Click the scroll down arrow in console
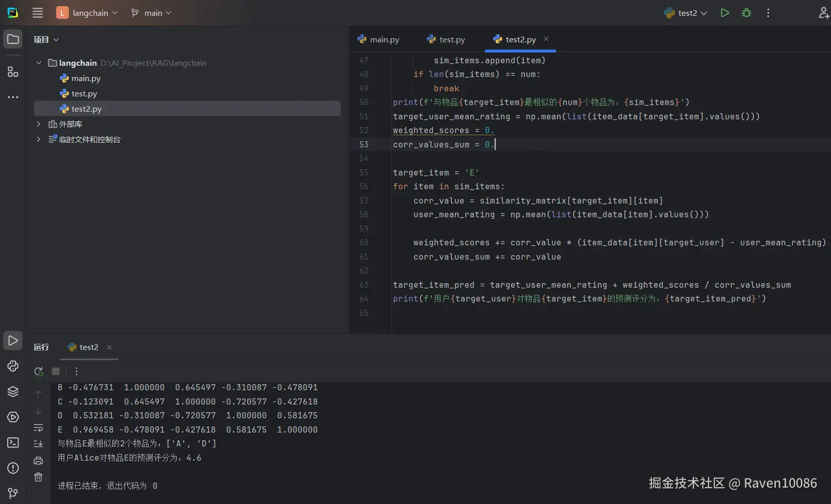This screenshot has width=831, height=504. tap(38, 411)
